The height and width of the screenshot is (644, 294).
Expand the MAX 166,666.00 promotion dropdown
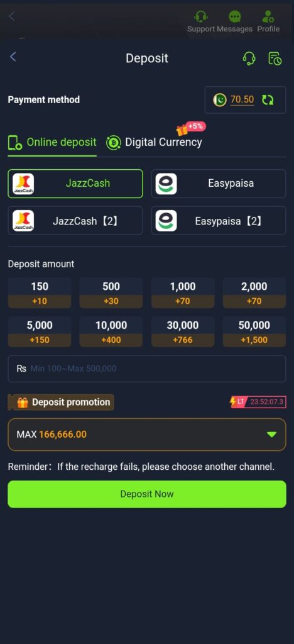click(147, 435)
